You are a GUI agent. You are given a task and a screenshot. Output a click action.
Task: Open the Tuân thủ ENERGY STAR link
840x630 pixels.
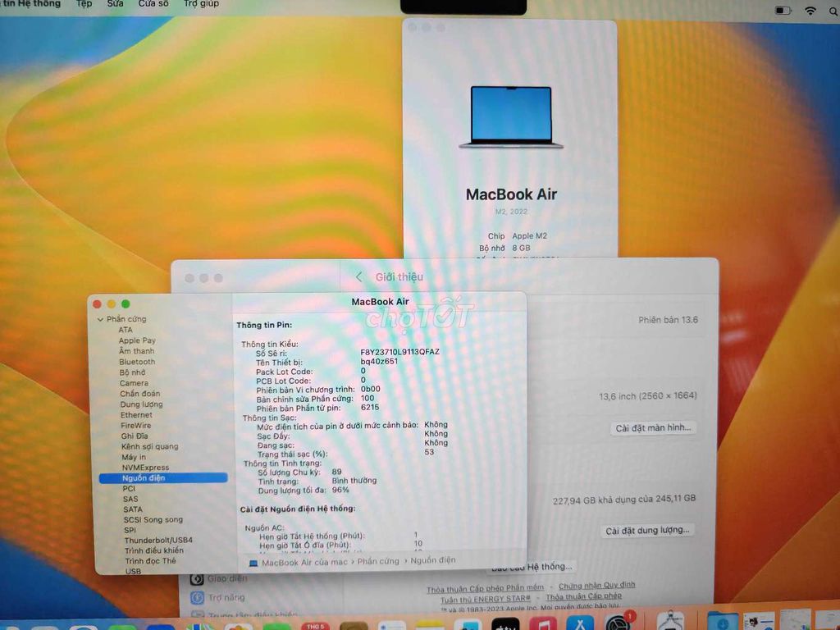pyautogui.click(x=486, y=599)
